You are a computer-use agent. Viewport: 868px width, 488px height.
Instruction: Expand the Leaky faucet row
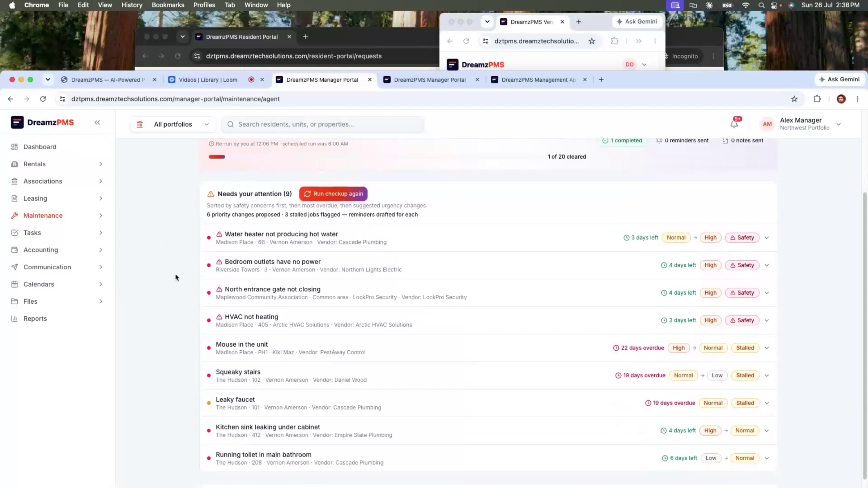click(x=767, y=403)
